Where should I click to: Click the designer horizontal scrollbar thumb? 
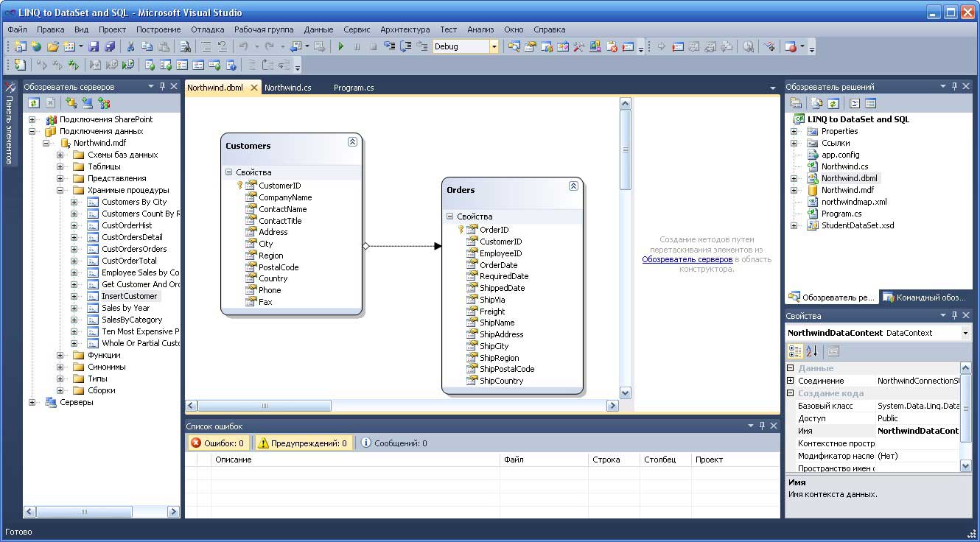[x=265, y=406]
